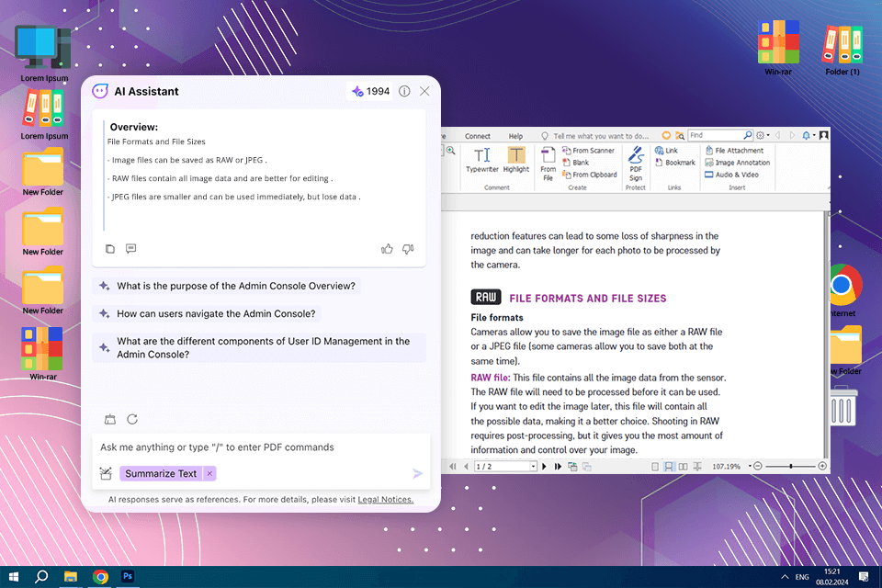The image size is (882, 588).
Task: Open the user account icon
Action: pos(823,136)
